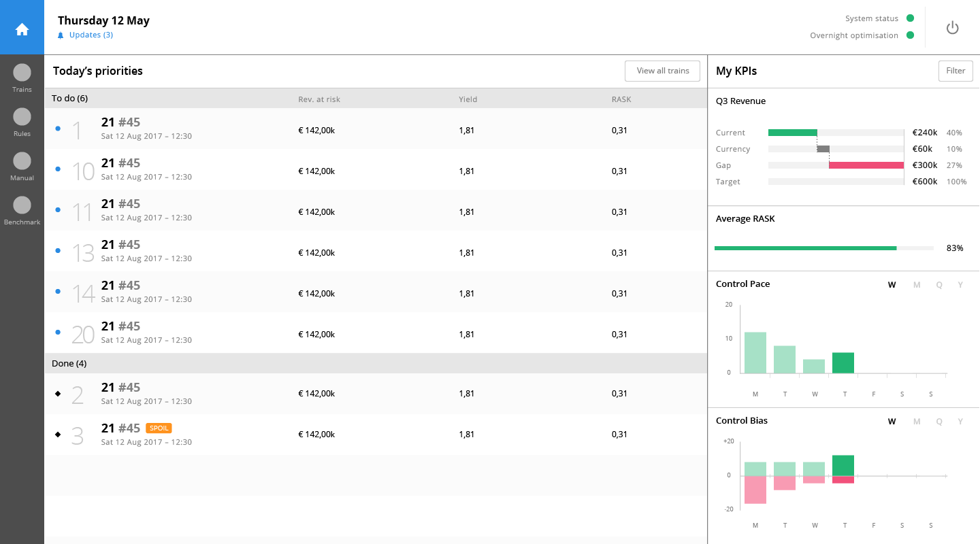Click black diamond marker beside row 3
This screenshot has height=544, width=980.
[x=57, y=434]
